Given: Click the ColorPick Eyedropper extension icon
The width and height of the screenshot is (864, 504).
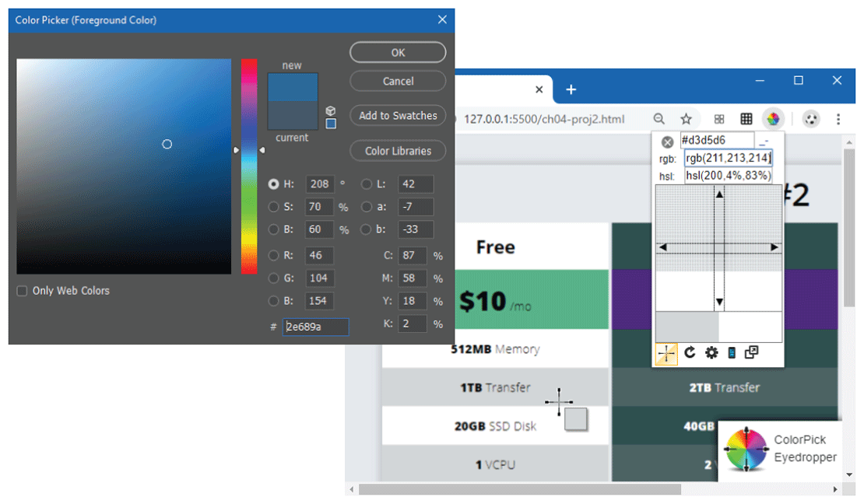Looking at the screenshot, I should click(x=772, y=119).
